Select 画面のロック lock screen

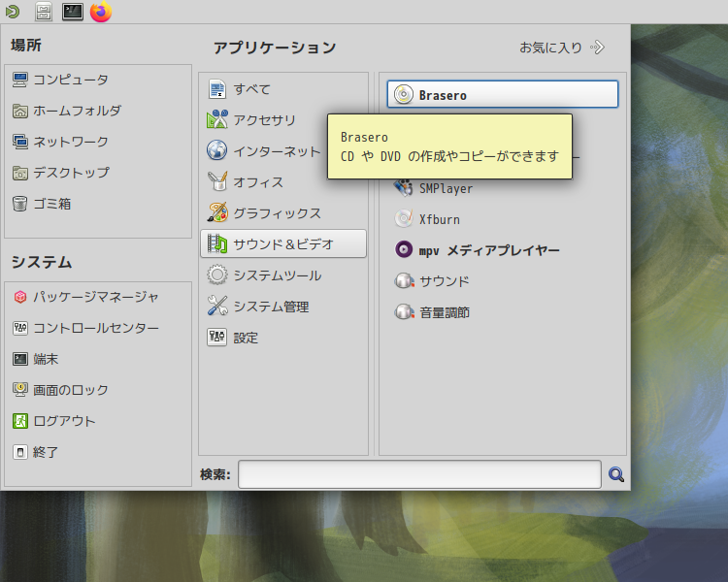pos(61,390)
